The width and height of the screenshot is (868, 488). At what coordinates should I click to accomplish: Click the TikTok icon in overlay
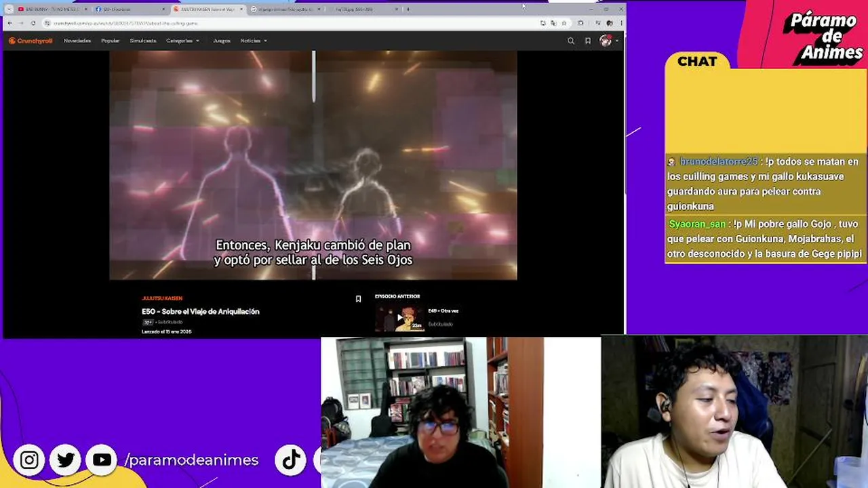pyautogui.click(x=292, y=460)
